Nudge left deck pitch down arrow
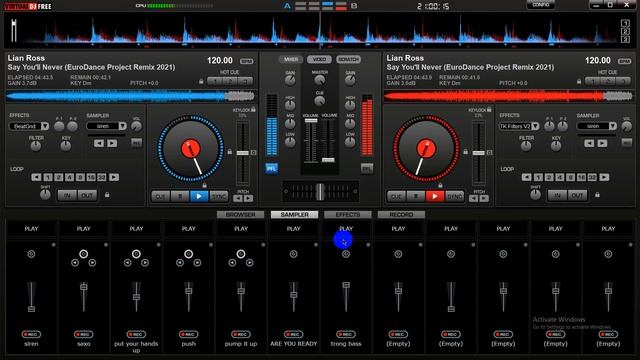The width and height of the screenshot is (640, 360). point(238,198)
